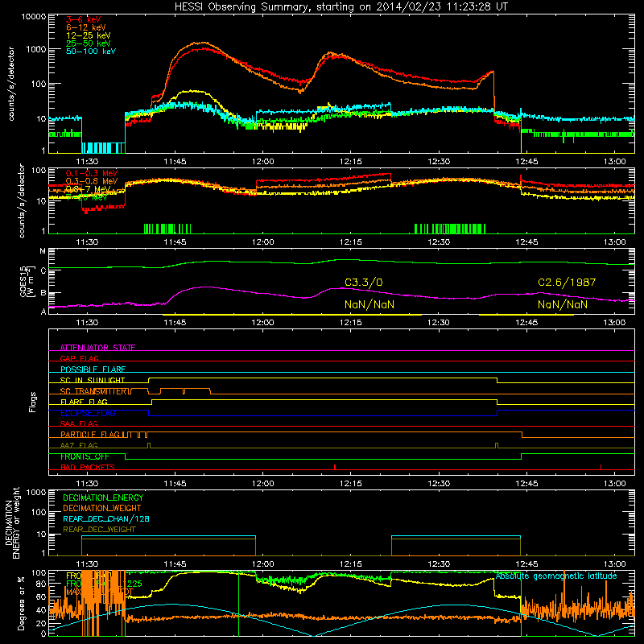Select the green 25-50 keV legend label
Viewport: 644px width, 644px height.
click(89, 43)
